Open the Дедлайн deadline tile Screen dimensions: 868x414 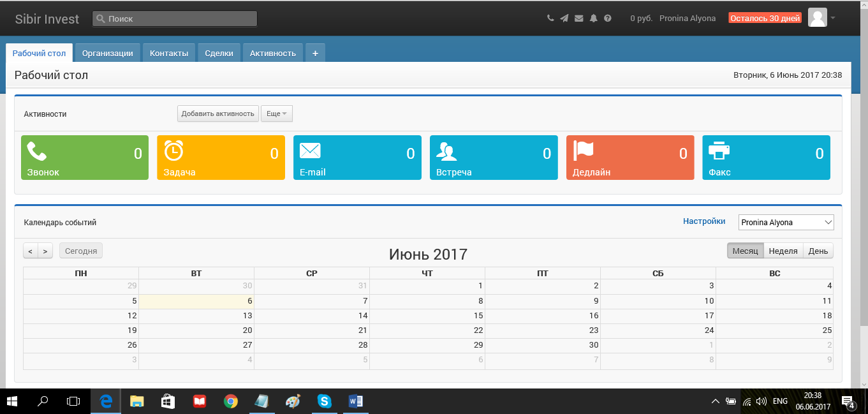(630, 158)
